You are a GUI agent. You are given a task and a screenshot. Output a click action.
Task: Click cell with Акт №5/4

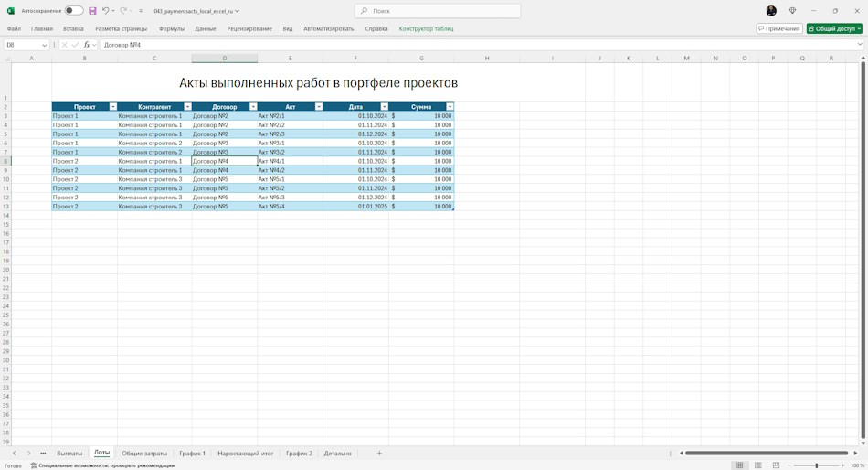[290, 206]
